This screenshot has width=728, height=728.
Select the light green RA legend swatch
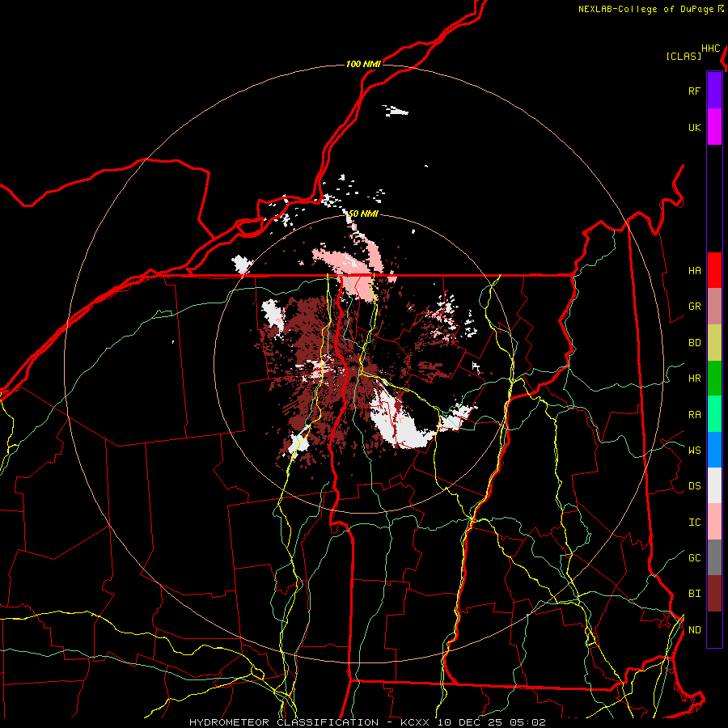click(714, 414)
